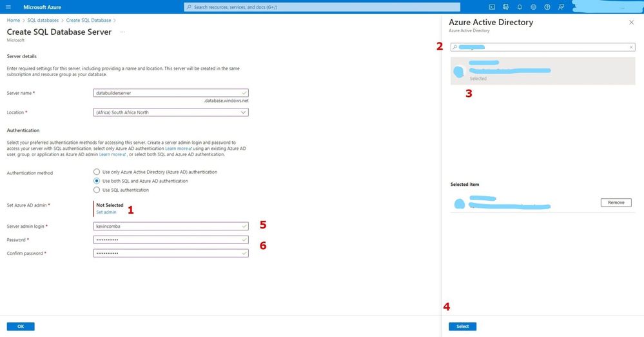The height and width of the screenshot is (337, 644).
Task: Click the ellipsis next to Create SQL Database Server
Action: click(122, 32)
